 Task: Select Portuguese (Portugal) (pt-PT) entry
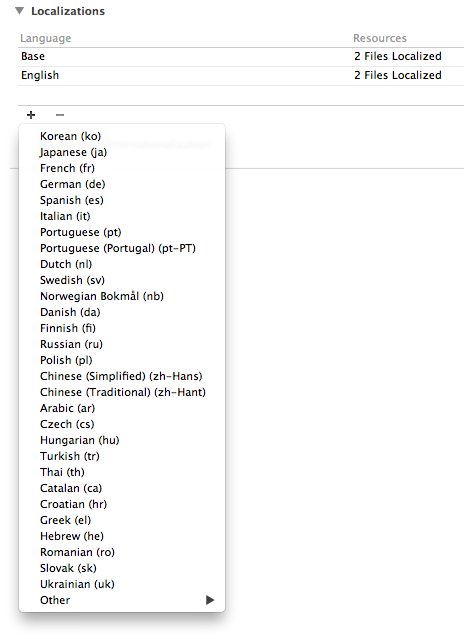coord(122,248)
